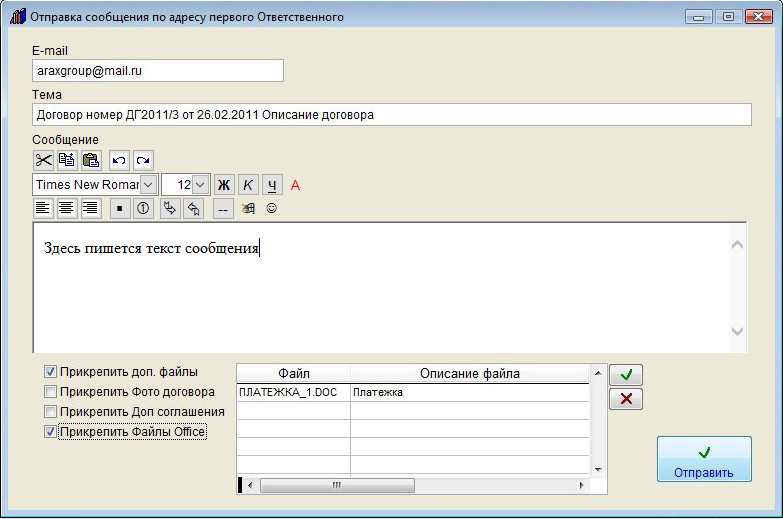The image size is (783, 519).
Task: Open the font color picker, the red A
Action: [295, 185]
